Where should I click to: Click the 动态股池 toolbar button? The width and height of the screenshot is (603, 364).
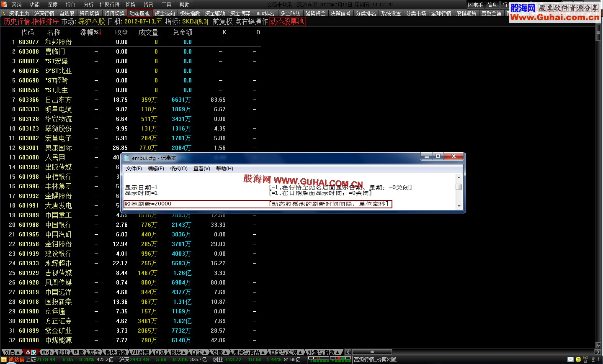[x=139, y=13]
